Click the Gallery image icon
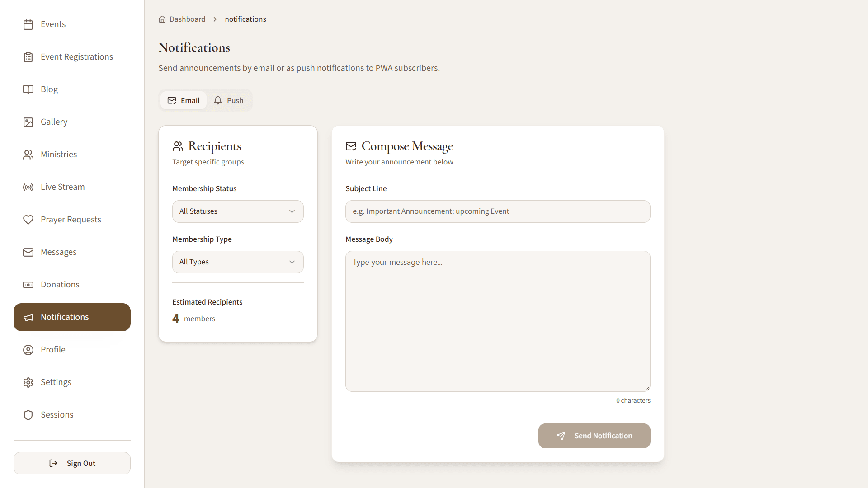This screenshot has height=488, width=868. pos(28,122)
